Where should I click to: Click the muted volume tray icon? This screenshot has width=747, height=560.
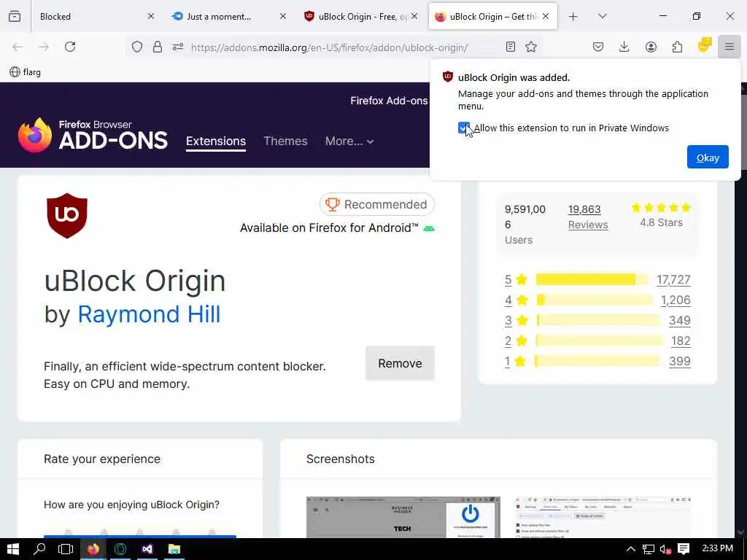[x=665, y=549]
